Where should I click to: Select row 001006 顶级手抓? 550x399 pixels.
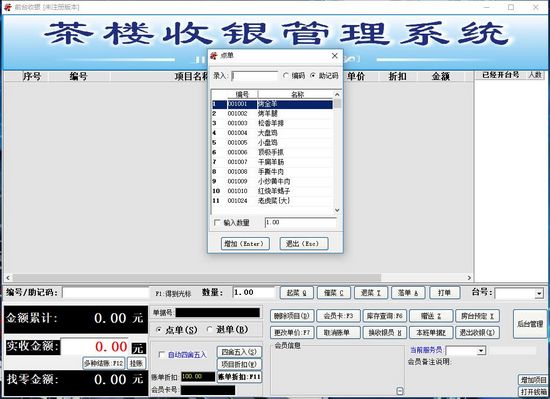coord(272,152)
